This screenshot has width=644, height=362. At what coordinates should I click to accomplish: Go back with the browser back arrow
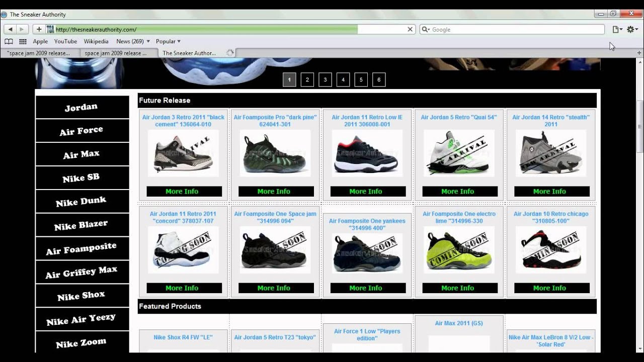coord(10,30)
